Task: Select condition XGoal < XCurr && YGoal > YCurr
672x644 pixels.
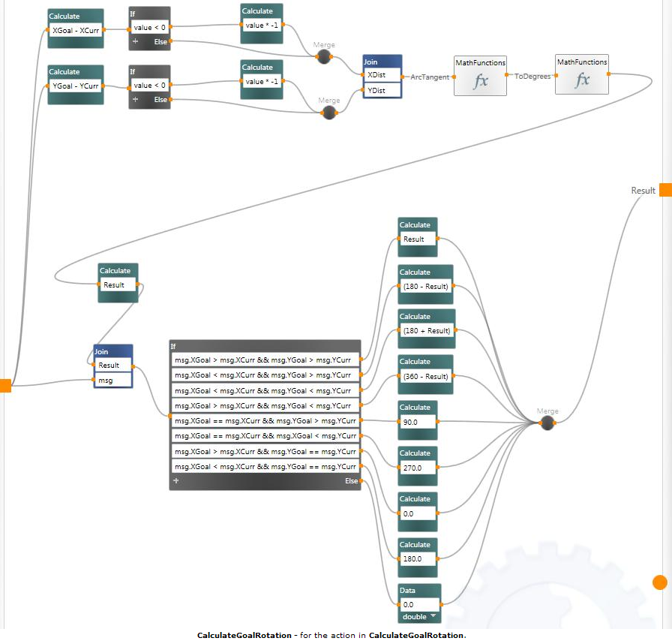Action: [x=265, y=375]
